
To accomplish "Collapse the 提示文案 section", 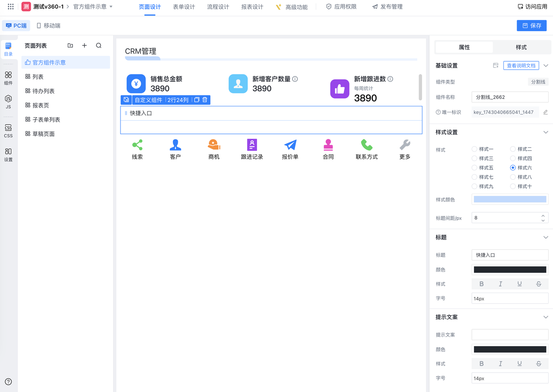I will 546,317.
